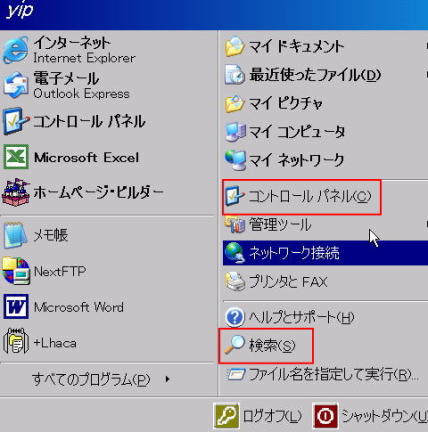This screenshot has height=432, width=428.
Task: Click the Microsoft Excel icon
Action: pyautogui.click(x=16, y=157)
